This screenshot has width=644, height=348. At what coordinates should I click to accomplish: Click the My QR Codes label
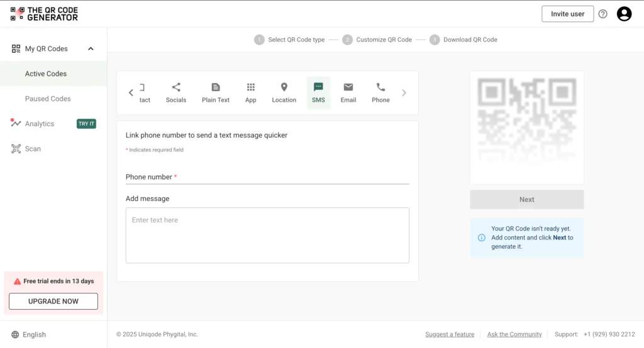tap(47, 49)
